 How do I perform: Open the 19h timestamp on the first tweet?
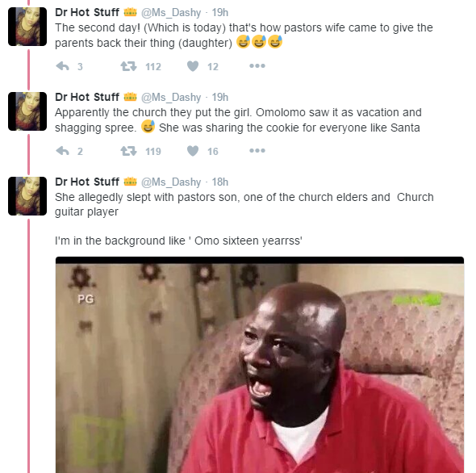[219, 12]
